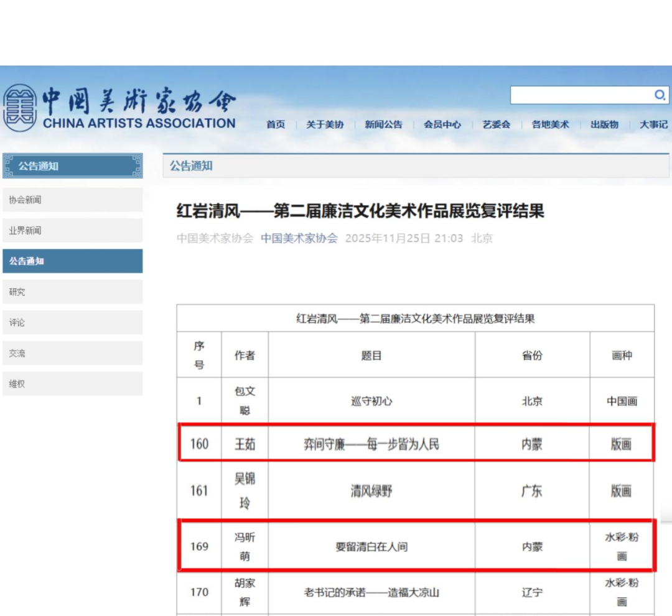This screenshot has height=616, width=672.
Task: Select 出版物 from the top menu
Action: (604, 124)
